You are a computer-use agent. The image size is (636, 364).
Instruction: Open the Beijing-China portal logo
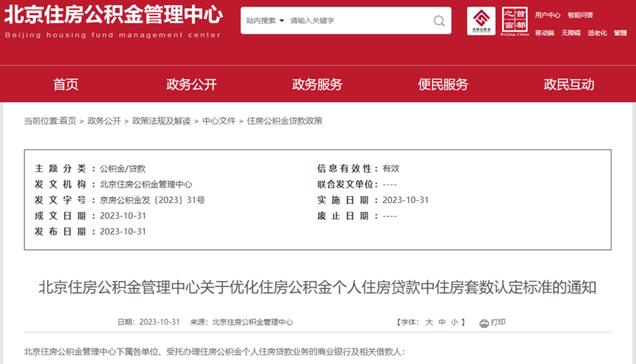tap(515, 21)
